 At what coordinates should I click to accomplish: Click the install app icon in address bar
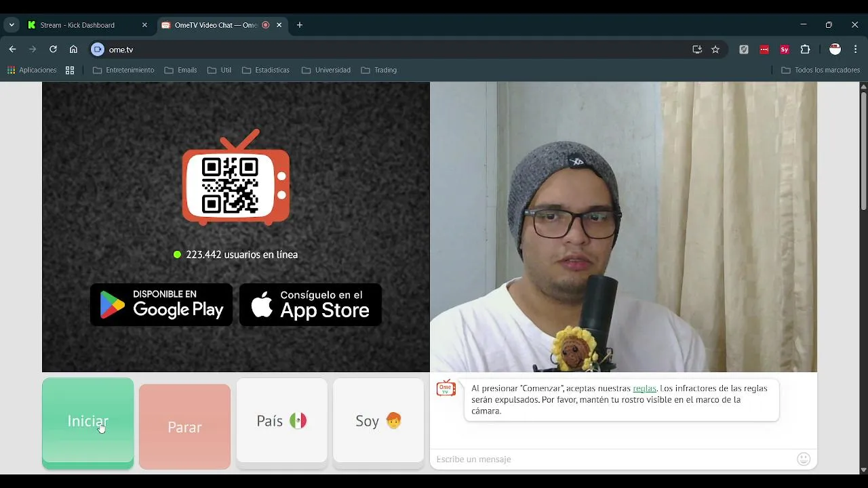697,49
